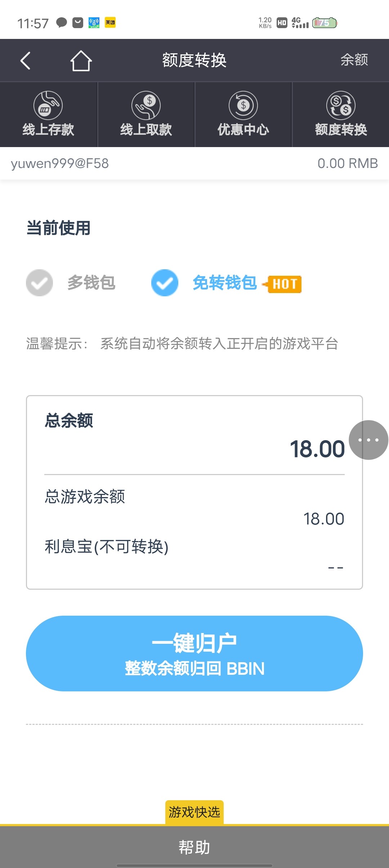
Task: Select the 免转钱包 wallet option
Action: [225, 283]
